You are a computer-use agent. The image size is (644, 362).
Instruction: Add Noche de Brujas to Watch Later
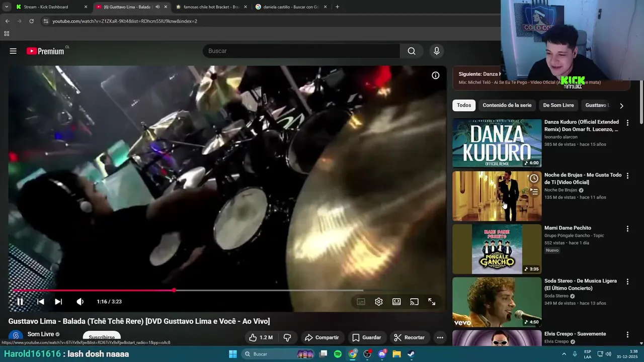click(534, 178)
